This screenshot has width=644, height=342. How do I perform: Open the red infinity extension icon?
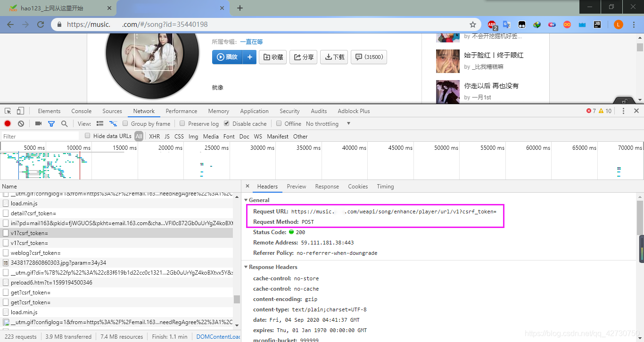pyautogui.click(x=567, y=24)
